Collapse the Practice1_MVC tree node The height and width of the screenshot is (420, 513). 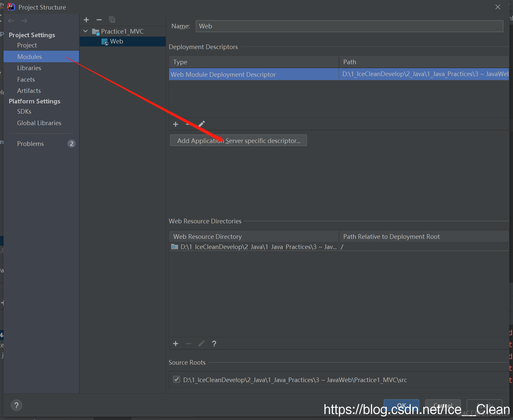click(86, 31)
